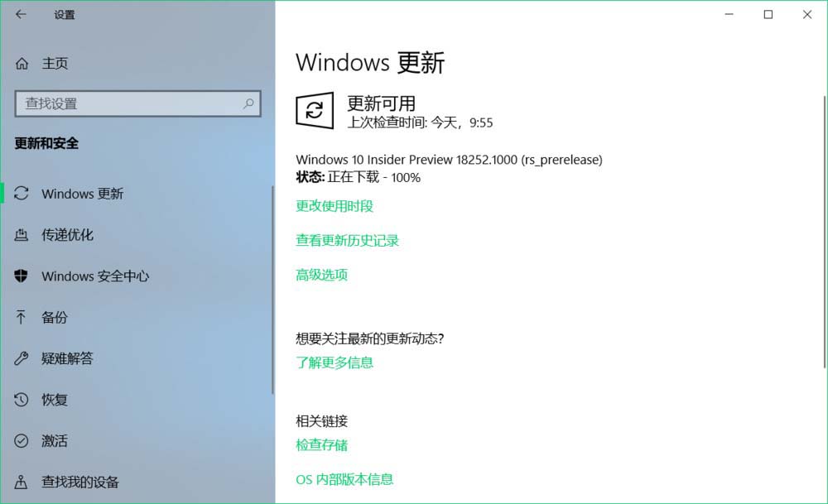Click 了解更多信息 link

[x=335, y=362]
